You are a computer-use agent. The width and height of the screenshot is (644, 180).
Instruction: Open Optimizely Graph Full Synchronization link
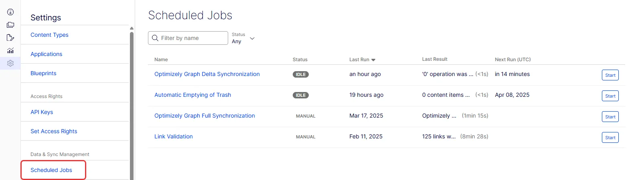(205, 116)
